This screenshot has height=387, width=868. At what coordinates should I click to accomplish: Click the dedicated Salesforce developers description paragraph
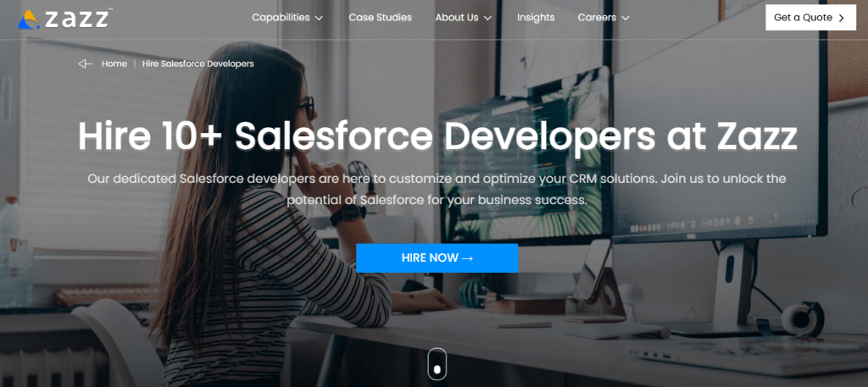(437, 190)
